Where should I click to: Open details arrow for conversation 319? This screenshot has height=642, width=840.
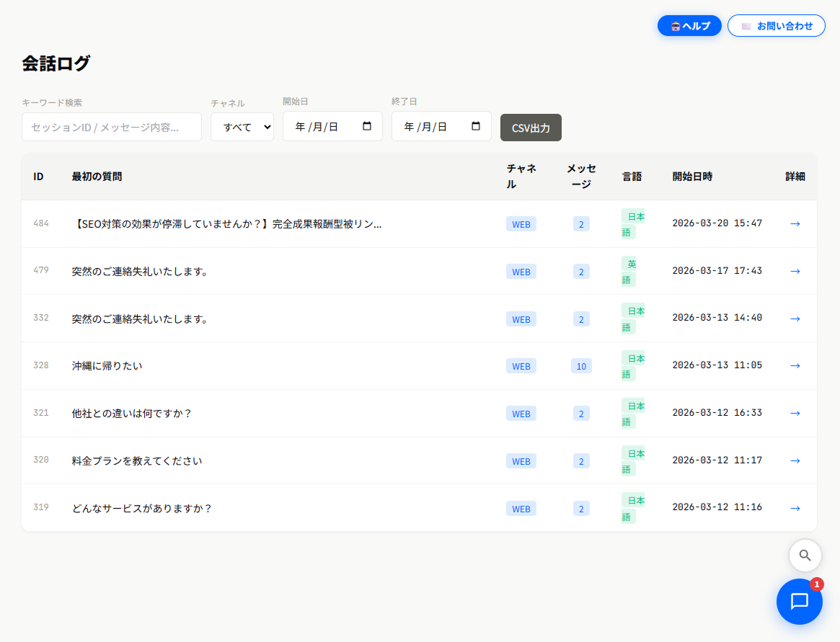pos(795,508)
